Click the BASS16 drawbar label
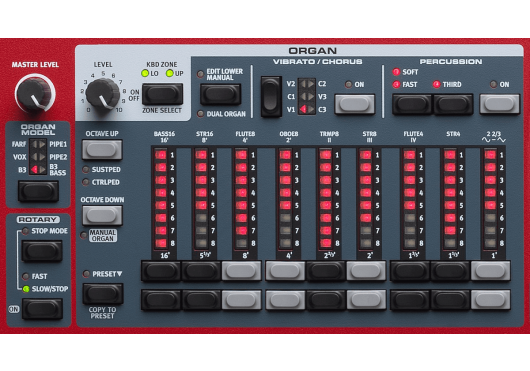 pos(164,134)
